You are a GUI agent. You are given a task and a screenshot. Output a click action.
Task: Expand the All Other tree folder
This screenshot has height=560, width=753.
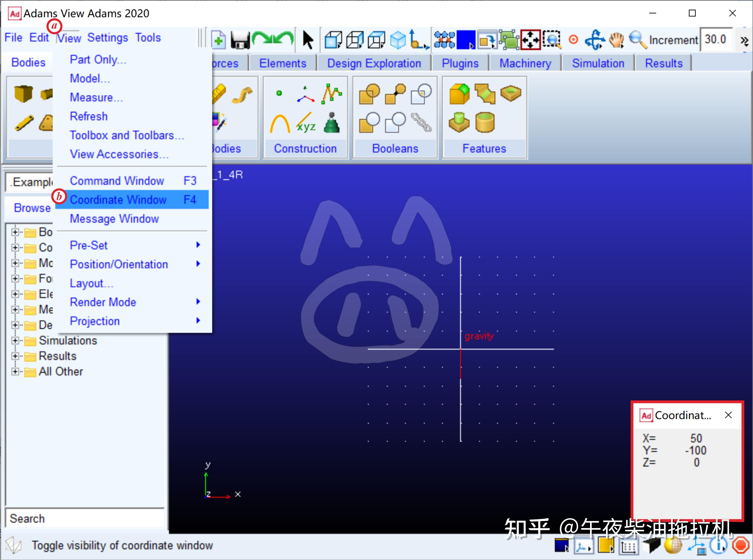point(15,372)
